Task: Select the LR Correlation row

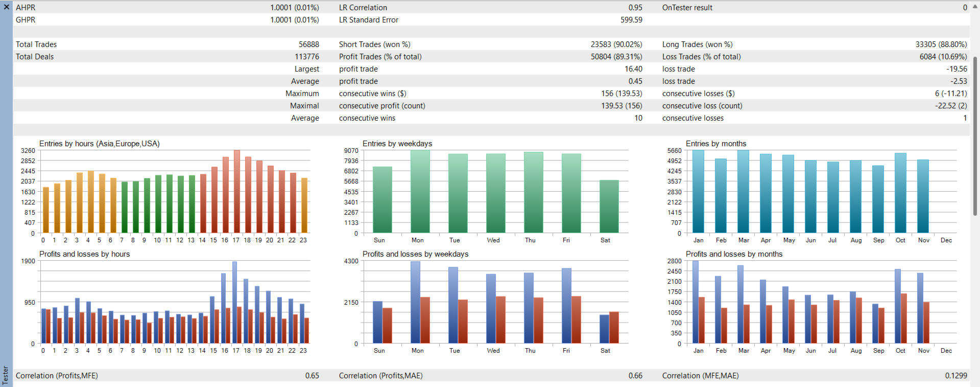Action: 490,8
